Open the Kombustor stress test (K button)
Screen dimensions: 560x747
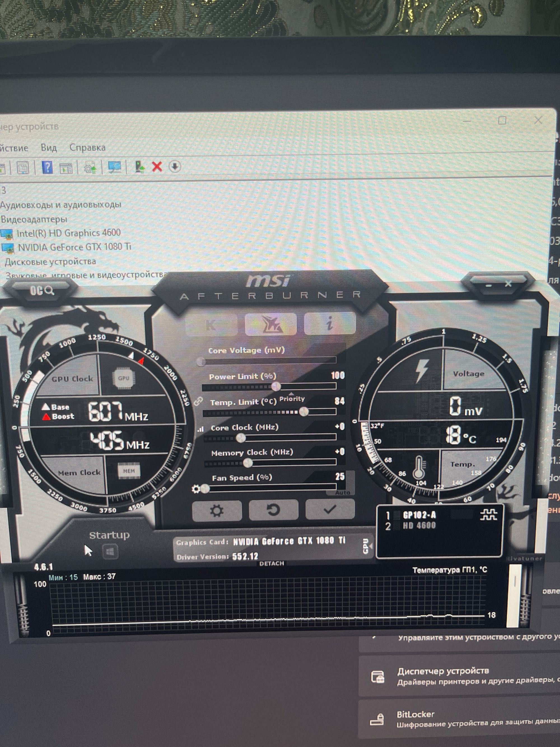tap(212, 325)
